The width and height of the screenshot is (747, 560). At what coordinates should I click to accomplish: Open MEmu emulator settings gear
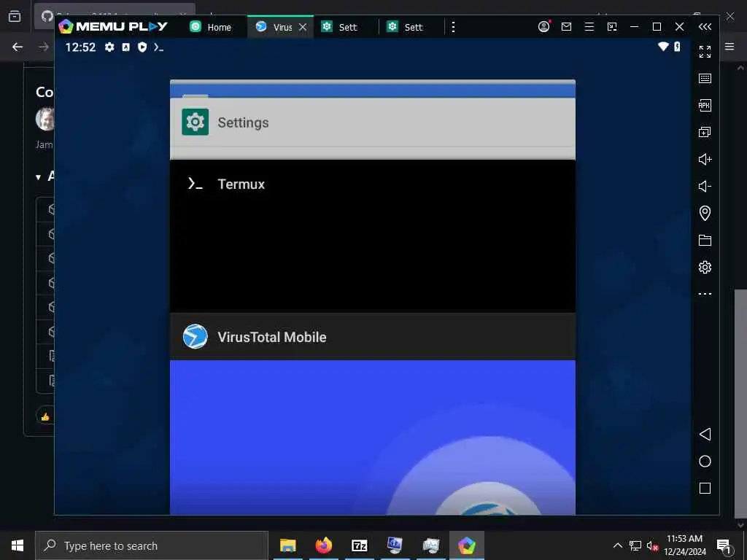[705, 267]
